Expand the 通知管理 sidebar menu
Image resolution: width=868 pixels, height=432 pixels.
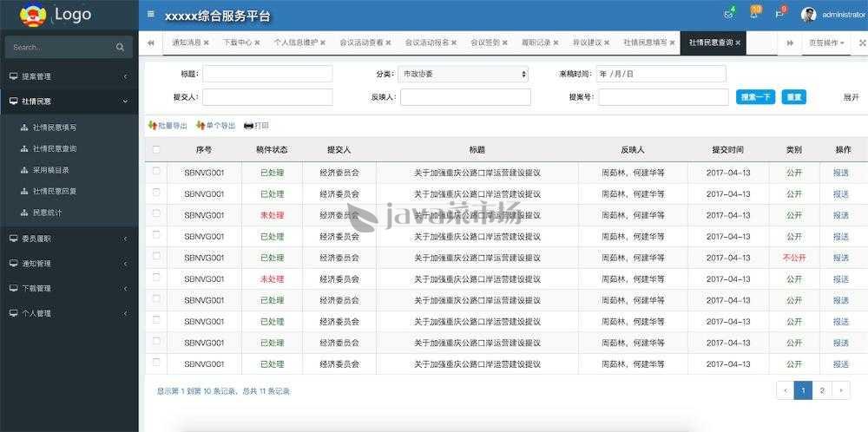pyautogui.click(x=69, y=264)
